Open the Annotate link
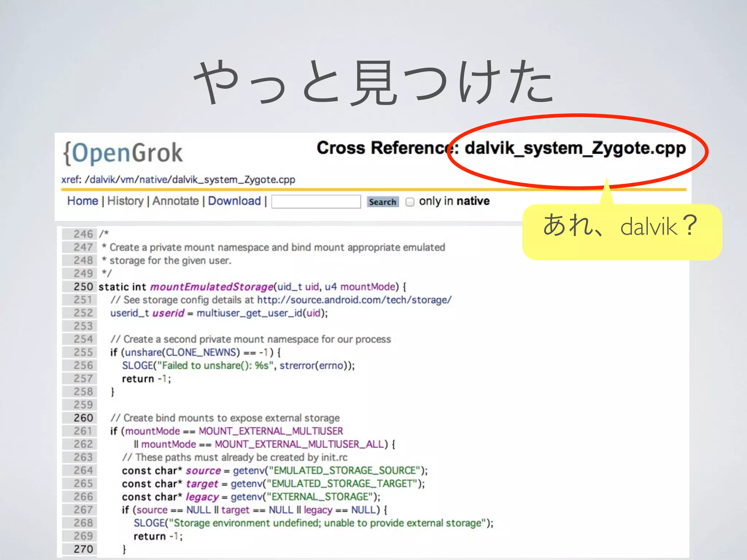Screen dimensions: 747x560 pos(175,201)
